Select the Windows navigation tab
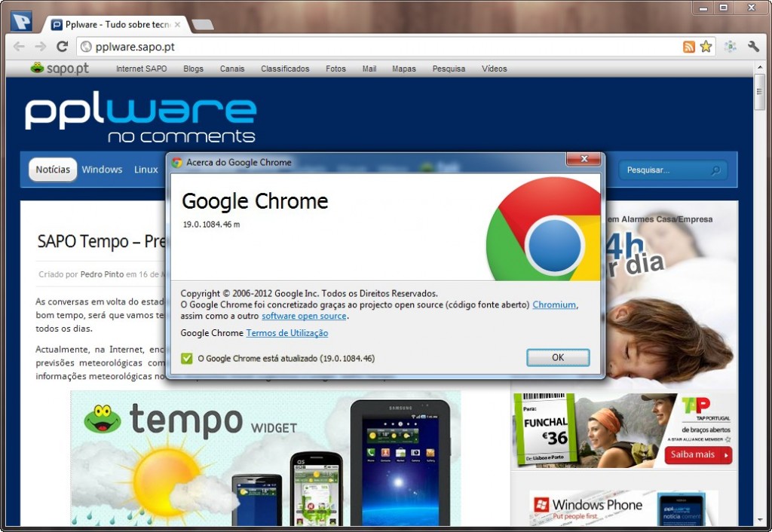Image resolution: width=772 pixels, height=532 pixels. click(x=102, y=170)
